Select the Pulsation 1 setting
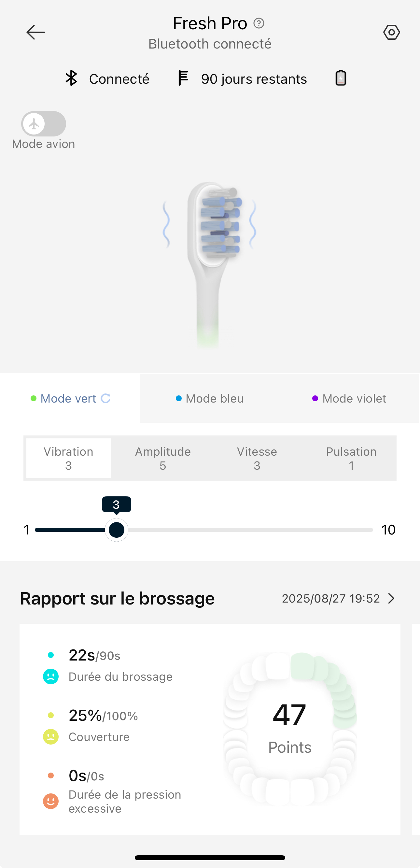 (351, 458)
